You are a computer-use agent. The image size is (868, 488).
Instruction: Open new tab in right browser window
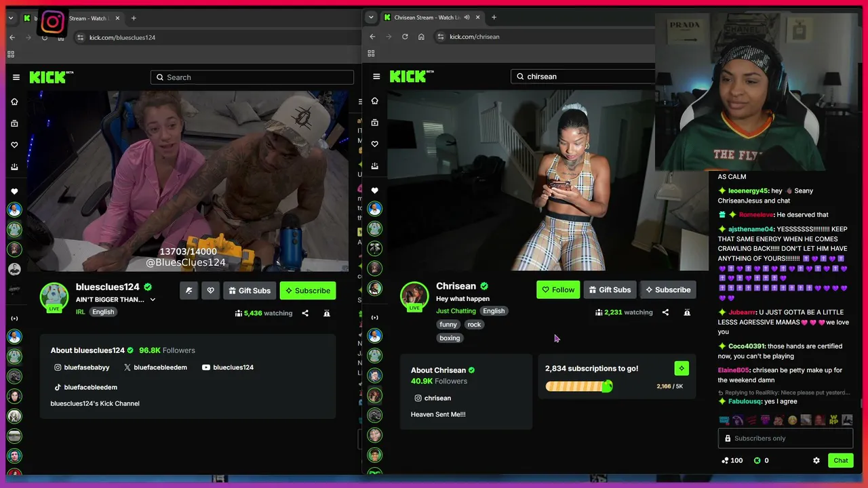click(x=494, y=18)
